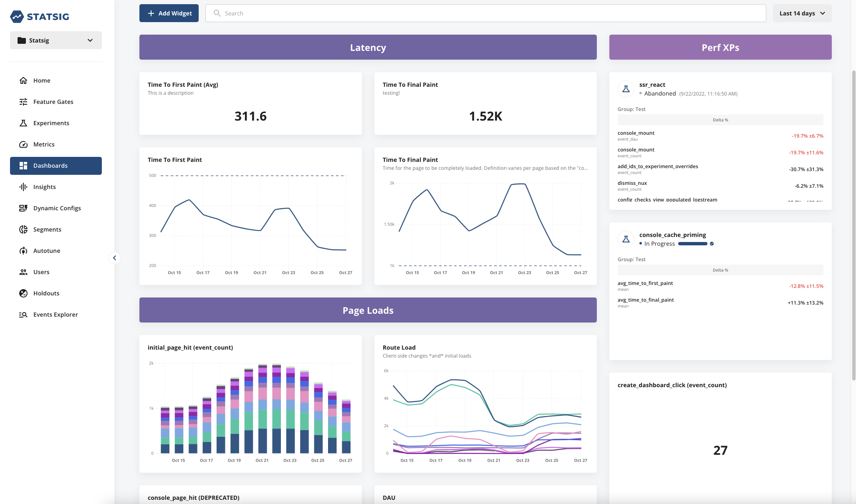The image size is (856, 504).
Task: Collapse the sidebar with chevron button
Action: point(114,258)
